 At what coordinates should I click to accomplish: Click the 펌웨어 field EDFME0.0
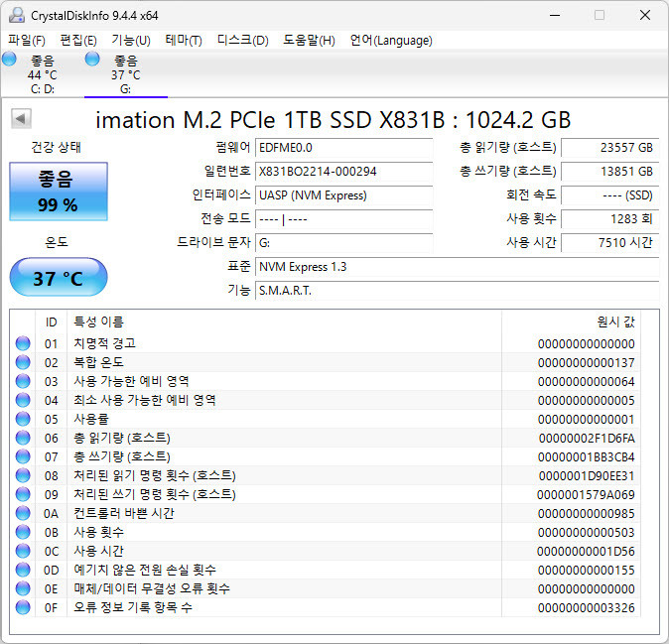click(x=343, y=148)
